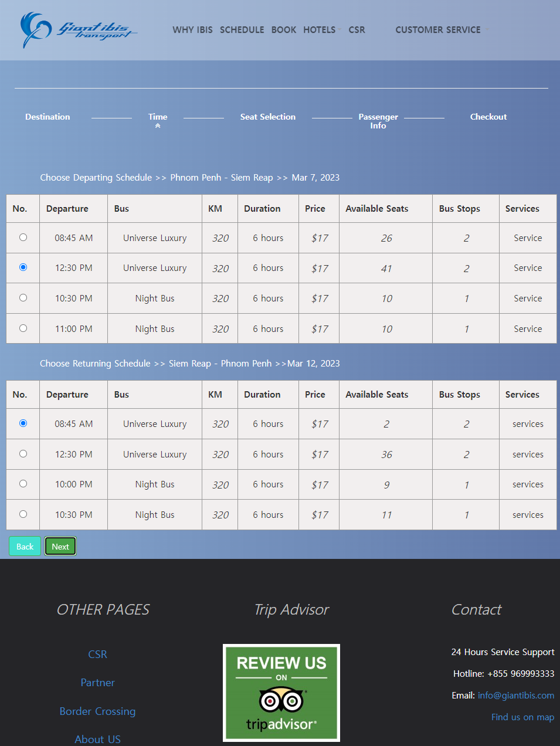Screen dimensions: 560x746
Task: Click the Back button
Action: click(25, 547)
